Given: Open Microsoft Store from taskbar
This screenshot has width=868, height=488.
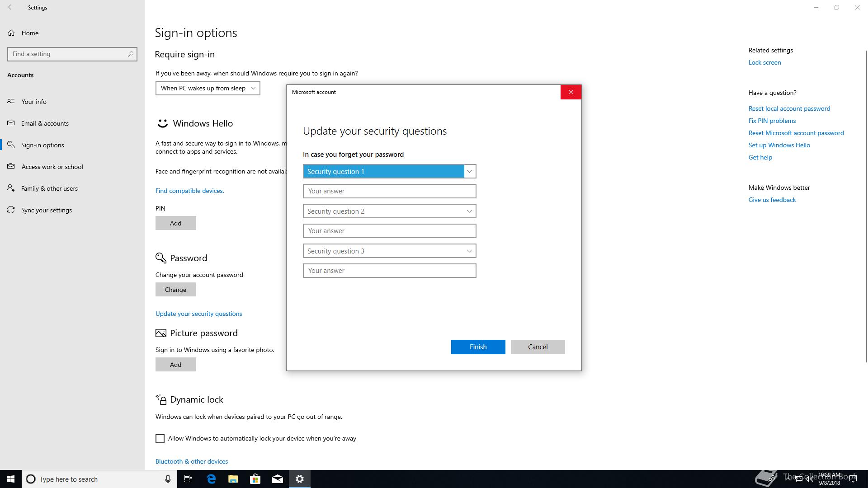Looking at the screenshot, I should coord(255,479).
